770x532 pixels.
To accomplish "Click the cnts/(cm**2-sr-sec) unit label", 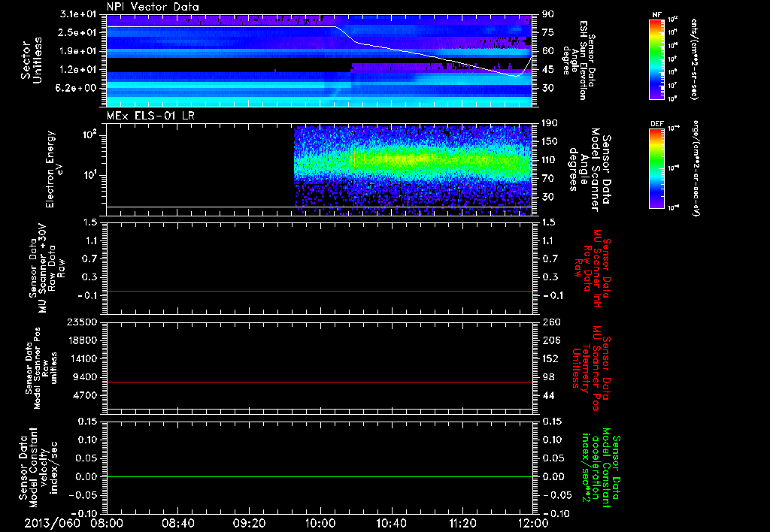I will point(693,59).
